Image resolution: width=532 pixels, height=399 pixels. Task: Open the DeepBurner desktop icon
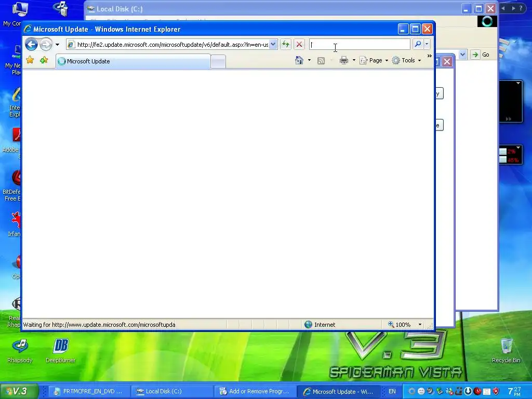coord(60,351)
